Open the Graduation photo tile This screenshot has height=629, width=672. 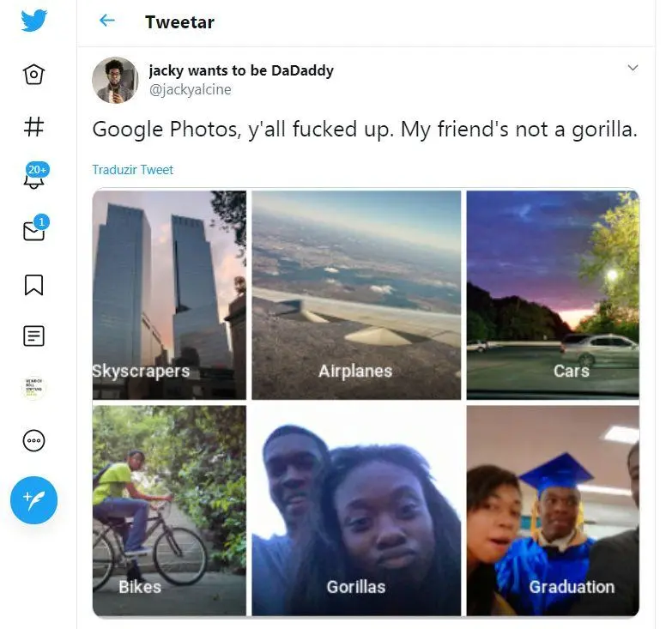pyautogui.click(x=553, y=510)
